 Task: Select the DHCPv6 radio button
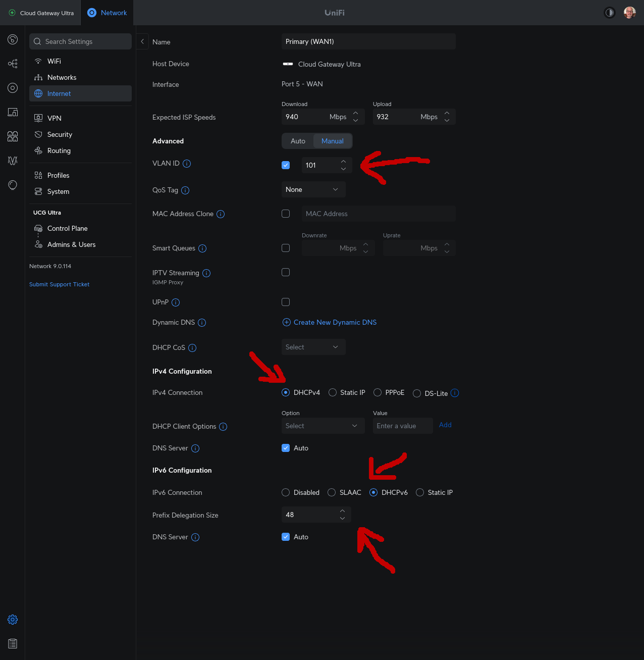[373, 492]
